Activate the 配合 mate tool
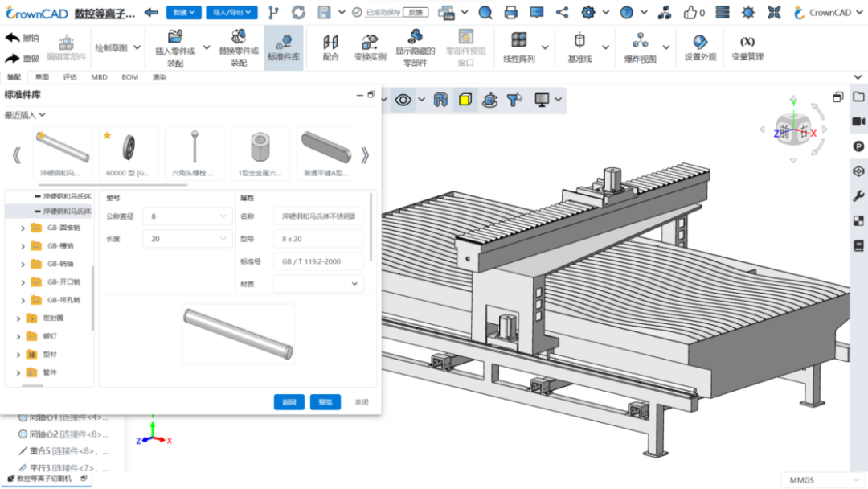 (330, 47)
